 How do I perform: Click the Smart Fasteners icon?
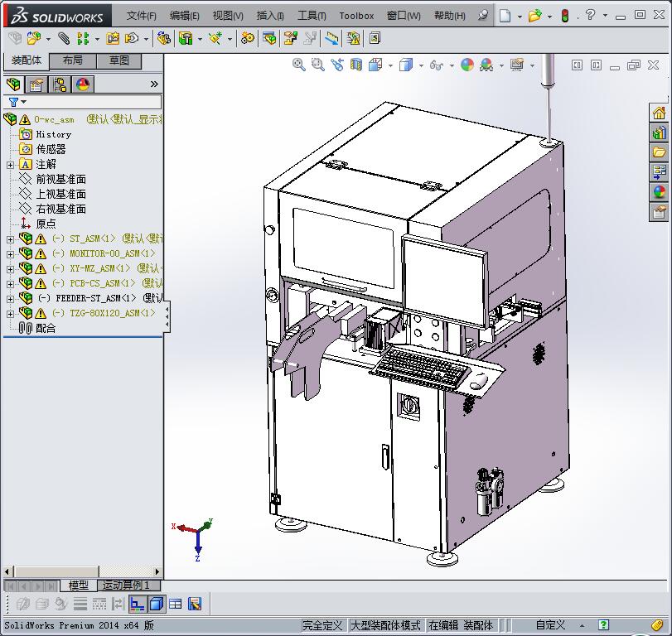(x=113, y=39)
